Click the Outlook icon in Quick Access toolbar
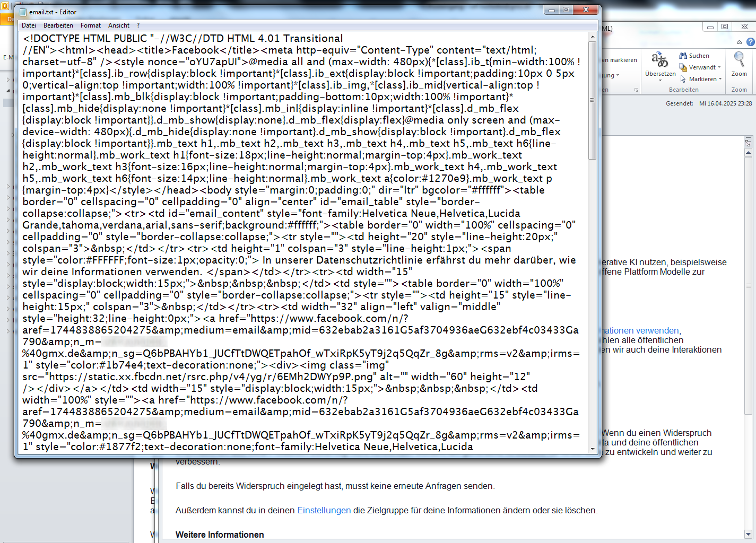Image resolution: width=756 pixels, height=543 pixels. (4, 5)
